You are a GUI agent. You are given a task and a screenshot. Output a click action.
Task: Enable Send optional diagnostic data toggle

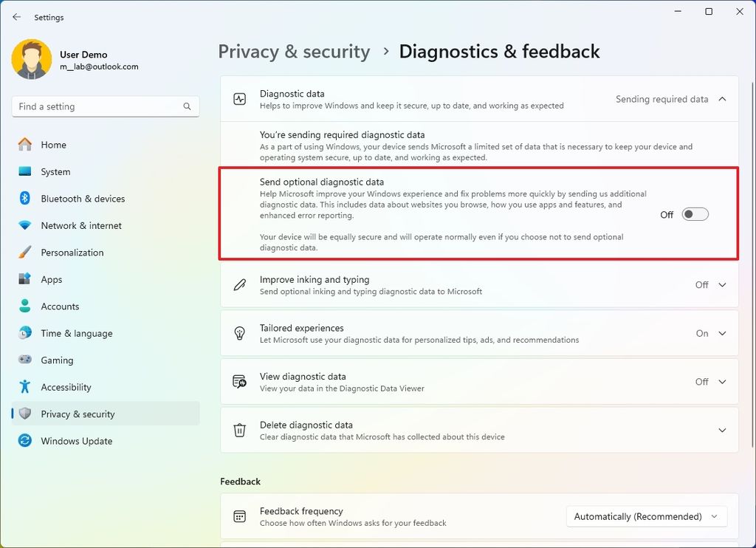point(695,214)
